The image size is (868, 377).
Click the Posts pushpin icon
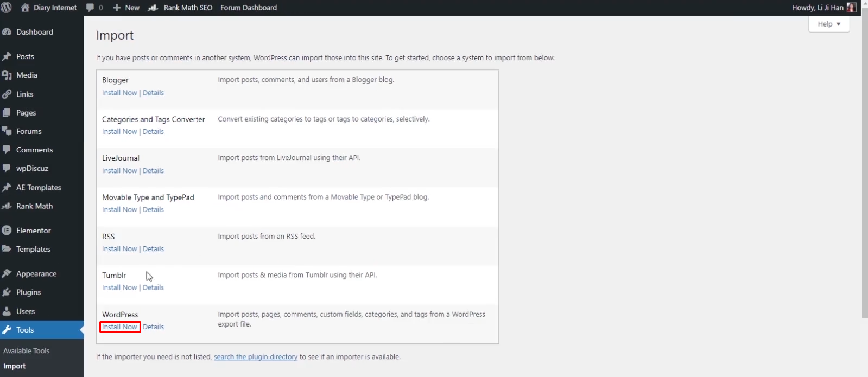pyautogui.click(x=7, y=56)
